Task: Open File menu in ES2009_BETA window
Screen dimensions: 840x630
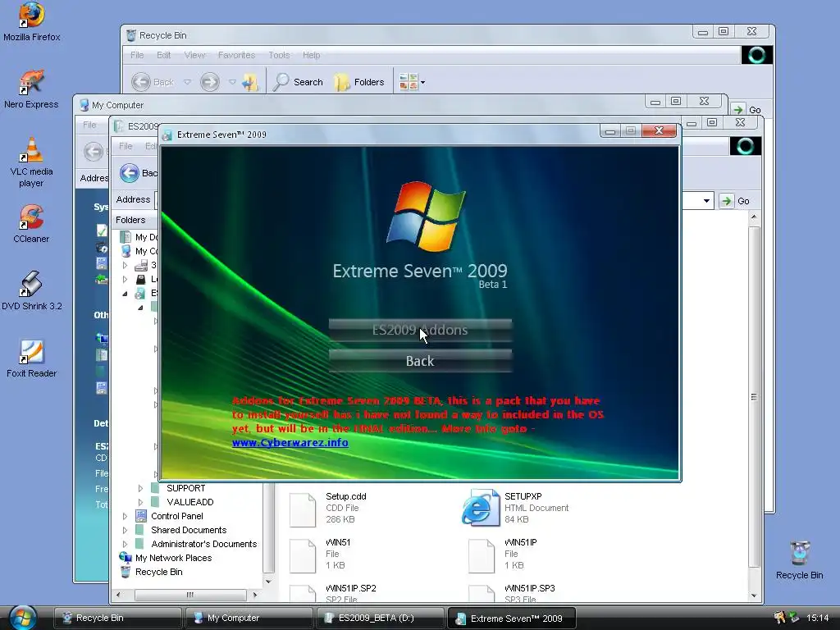Action: point(126,146)
